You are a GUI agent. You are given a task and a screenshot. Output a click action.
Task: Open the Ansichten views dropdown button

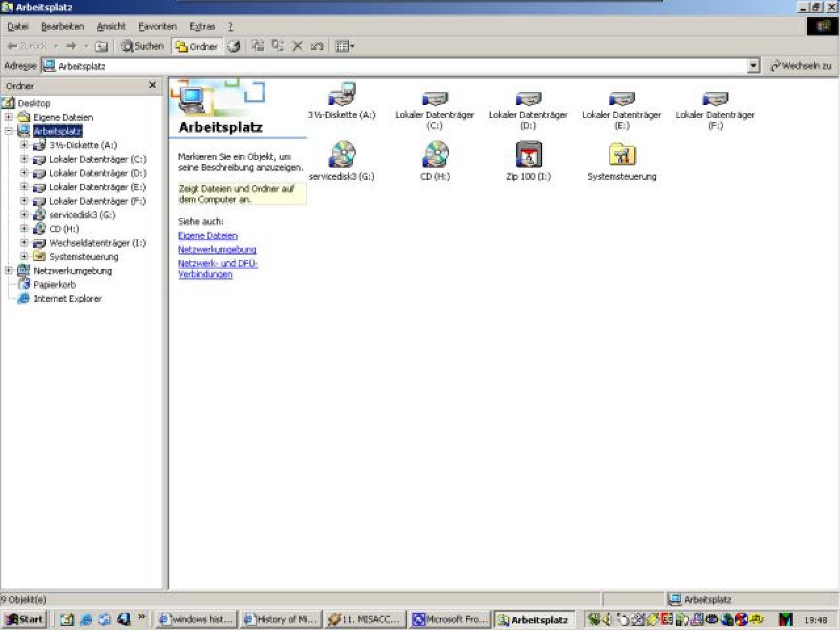345,46
